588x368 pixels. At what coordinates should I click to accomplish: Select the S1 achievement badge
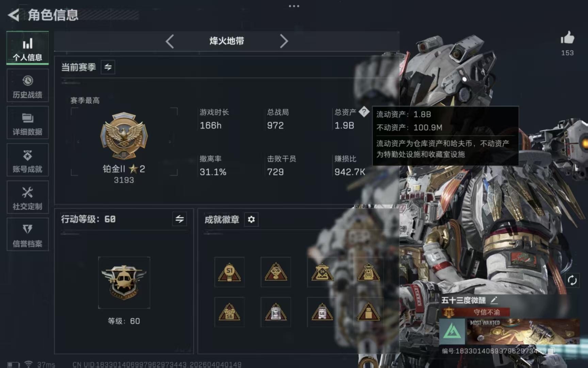(229, 272)
